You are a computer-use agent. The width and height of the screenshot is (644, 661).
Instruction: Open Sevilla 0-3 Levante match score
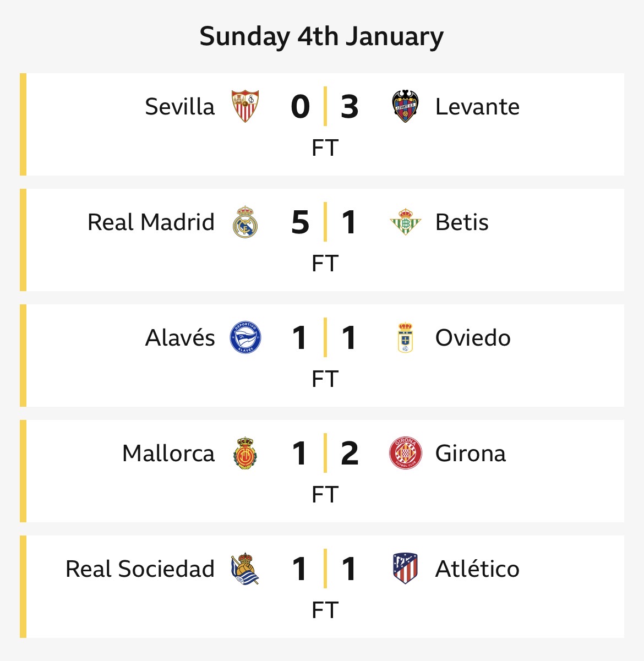point(325,106)
